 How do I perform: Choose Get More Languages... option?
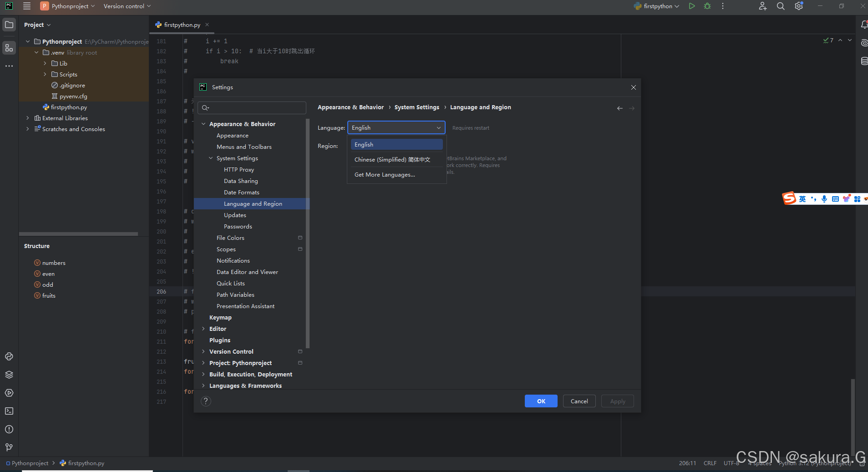pyautogui.click(x=396, y=174)
